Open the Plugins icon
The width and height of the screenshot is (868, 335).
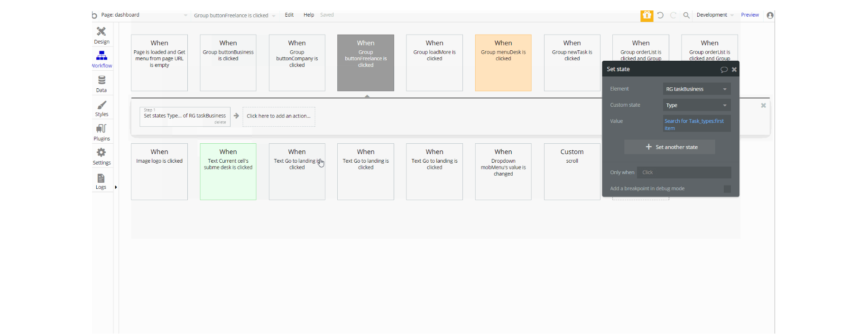(x=102, y=129)
